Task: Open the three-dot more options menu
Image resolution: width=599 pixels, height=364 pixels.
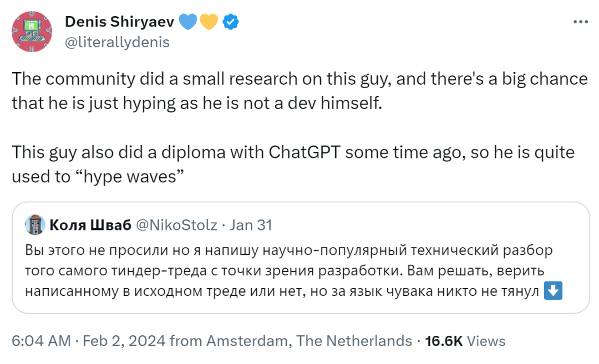Action: coord(580,22)
